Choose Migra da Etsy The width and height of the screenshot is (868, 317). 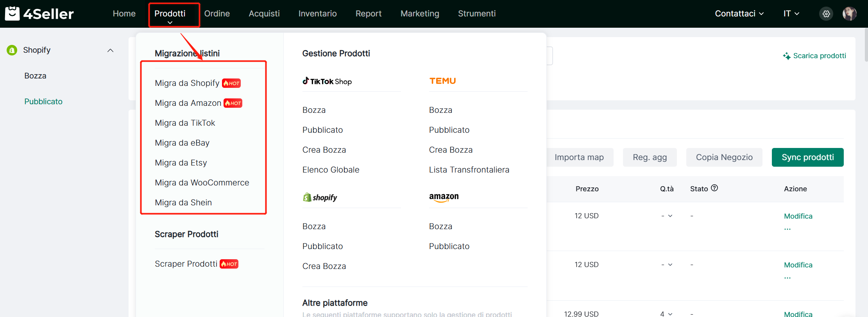(181, 163)
